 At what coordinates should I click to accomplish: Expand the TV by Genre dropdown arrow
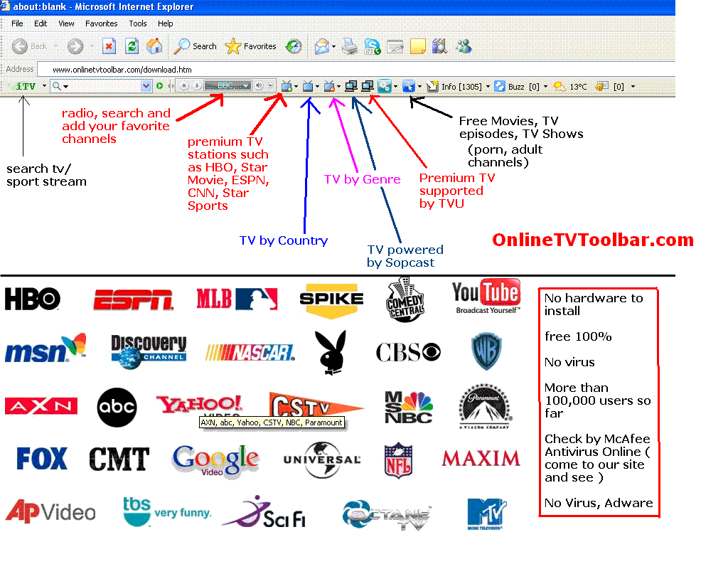click(338, 86)
